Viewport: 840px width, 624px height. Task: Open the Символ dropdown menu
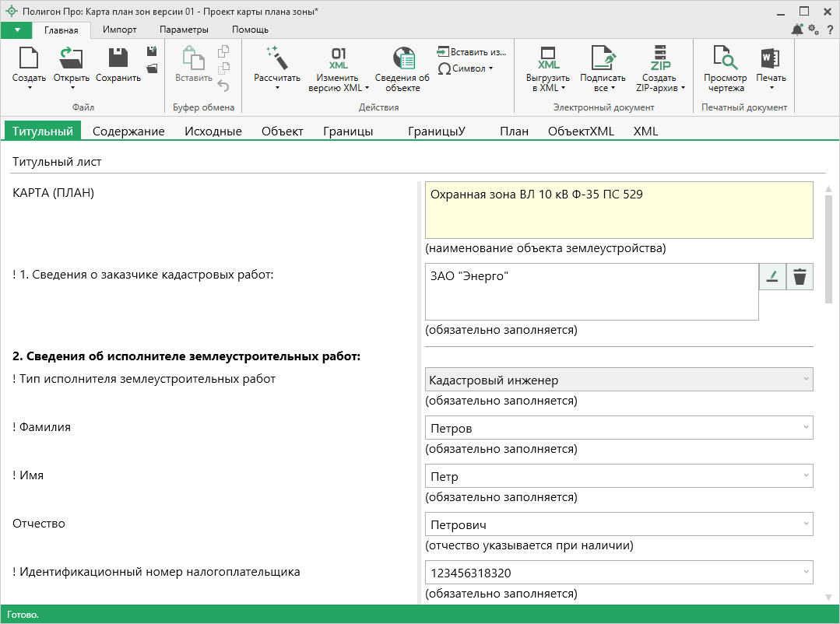[x=466, y=68]
